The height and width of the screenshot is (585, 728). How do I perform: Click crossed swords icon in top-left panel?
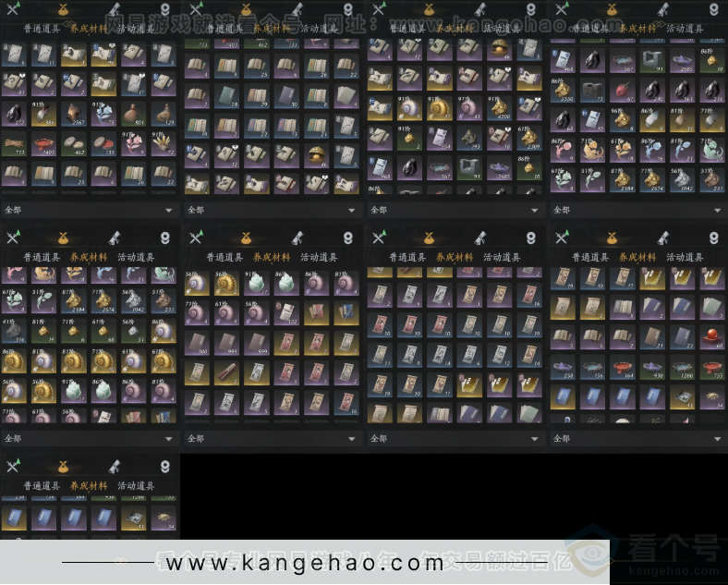[14, 10]
